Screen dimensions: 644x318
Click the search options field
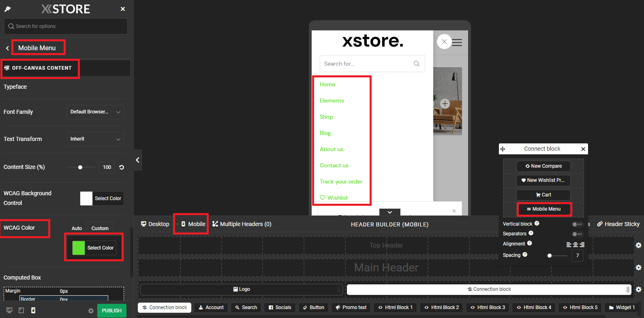click(x=66, y=26)
